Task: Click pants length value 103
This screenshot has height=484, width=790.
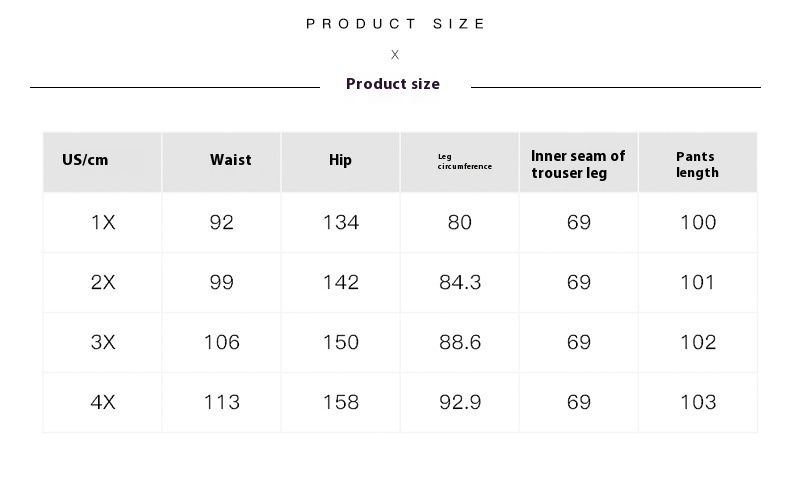Action: click(x=698, y=403)
